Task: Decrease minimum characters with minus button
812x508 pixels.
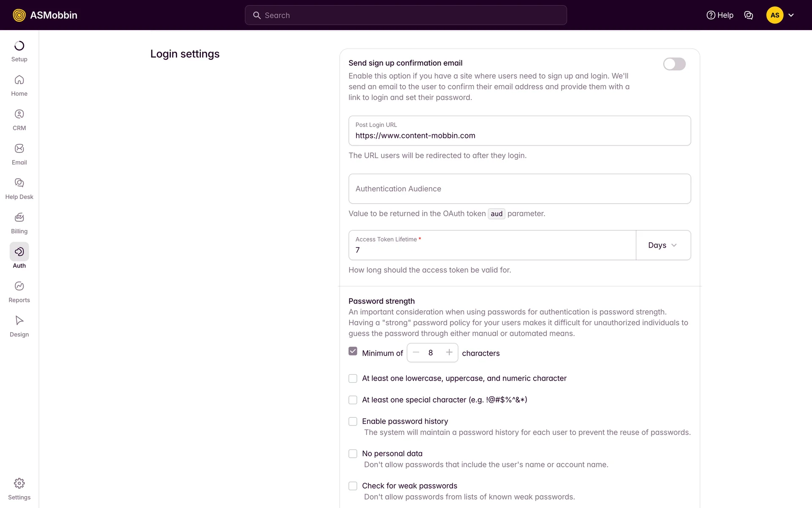Action: [x=416, y=352]
